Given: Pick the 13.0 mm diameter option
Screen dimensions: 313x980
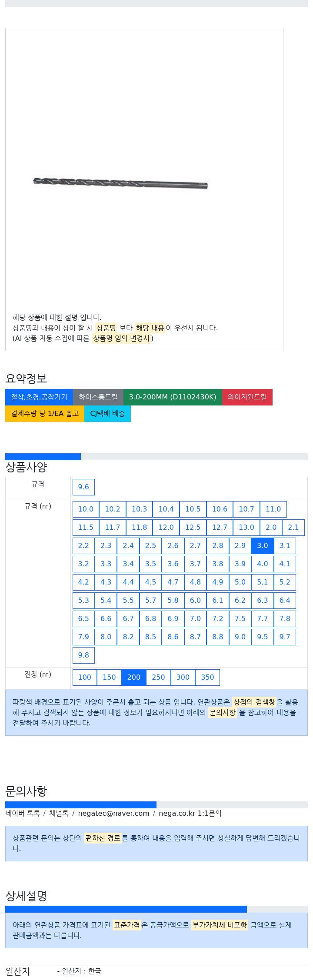Looking at the screenshot, I should coord(246,528).
